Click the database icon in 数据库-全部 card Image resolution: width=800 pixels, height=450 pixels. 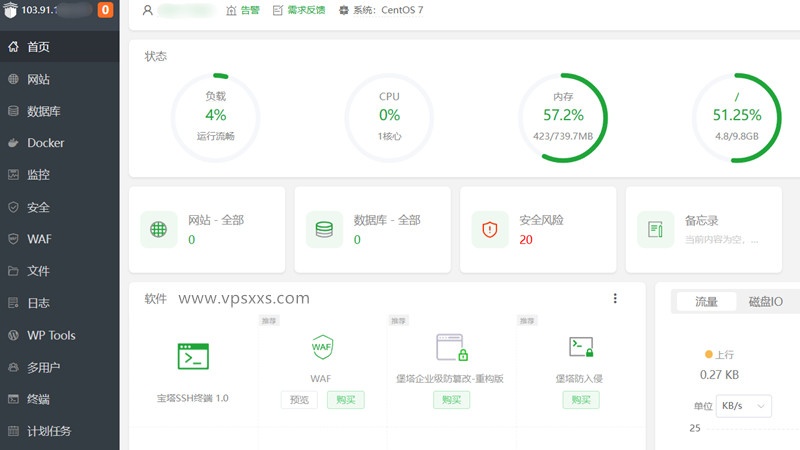[x=324, y=230]
